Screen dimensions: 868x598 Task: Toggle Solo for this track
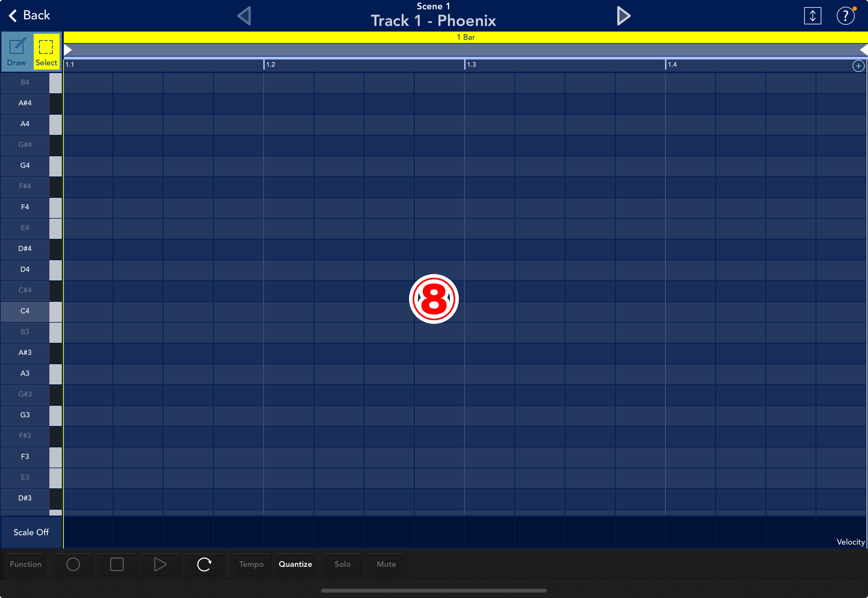coord(343,564)
